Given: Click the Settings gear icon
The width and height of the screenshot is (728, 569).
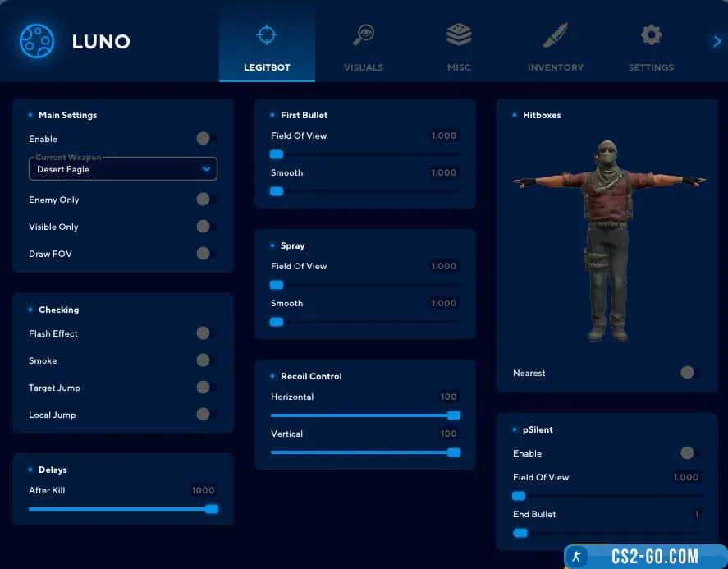Looking at the screenshot, I should [x=651, y=34].
